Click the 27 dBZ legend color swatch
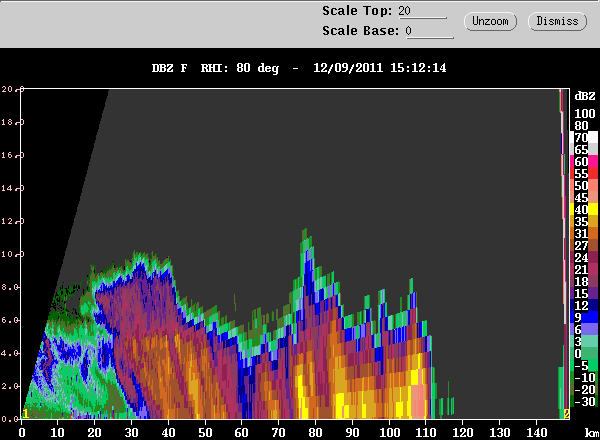Viewport: 600px width, 440px height. click(580, 245)
